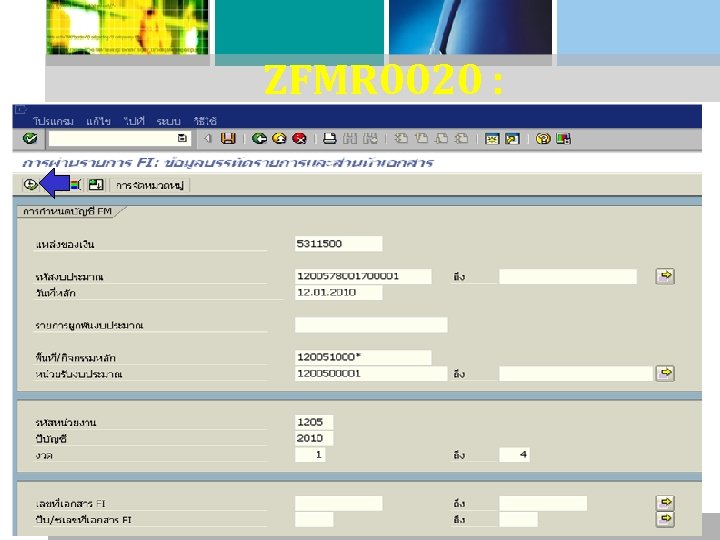Click the Customize Local Layout icon
The height and width of the screenshot is (540, 720).
[563, 138]
